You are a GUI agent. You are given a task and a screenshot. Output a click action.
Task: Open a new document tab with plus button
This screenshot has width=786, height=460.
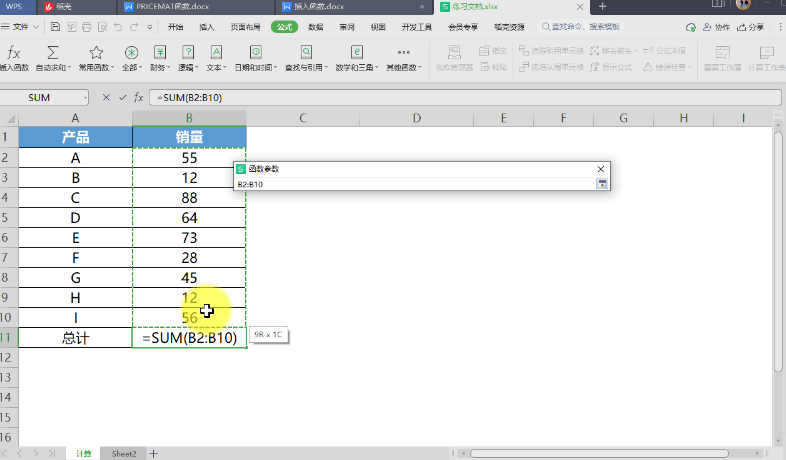(x=603, y=7)
